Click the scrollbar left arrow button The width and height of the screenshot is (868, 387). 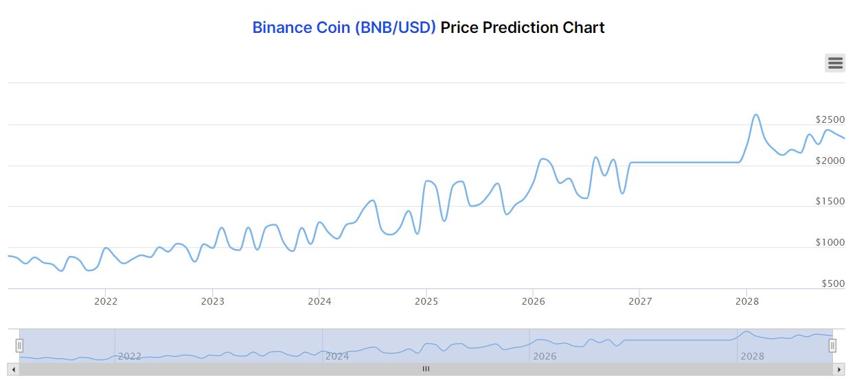pyautogui.click(x=13, y=369)
